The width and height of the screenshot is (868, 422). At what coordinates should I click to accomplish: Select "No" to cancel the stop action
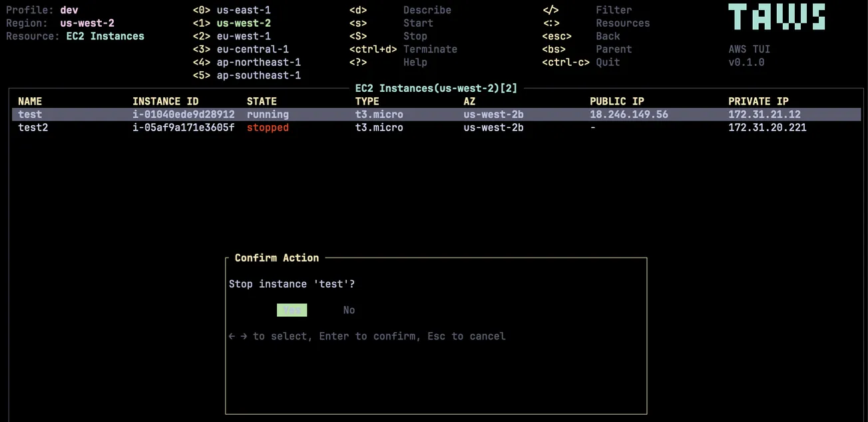(349, 310)
